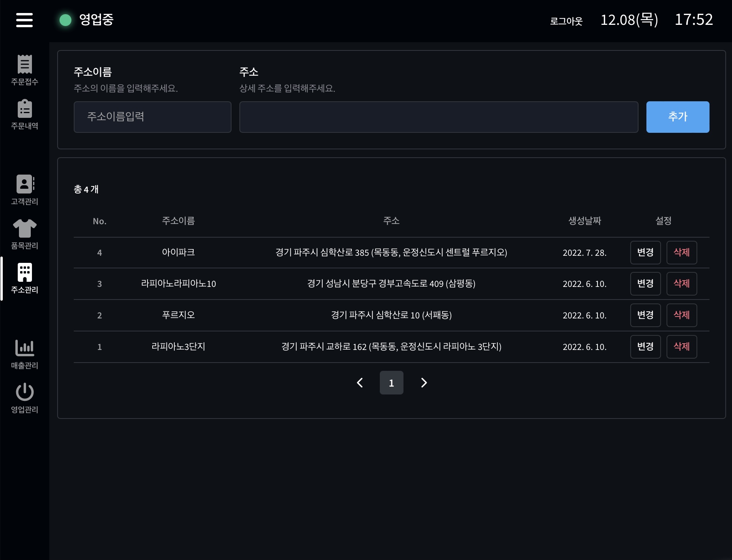This screenshot has width=732, height=560.
Task: Click the 주소 table column header
Action: [x=391, y=221]
